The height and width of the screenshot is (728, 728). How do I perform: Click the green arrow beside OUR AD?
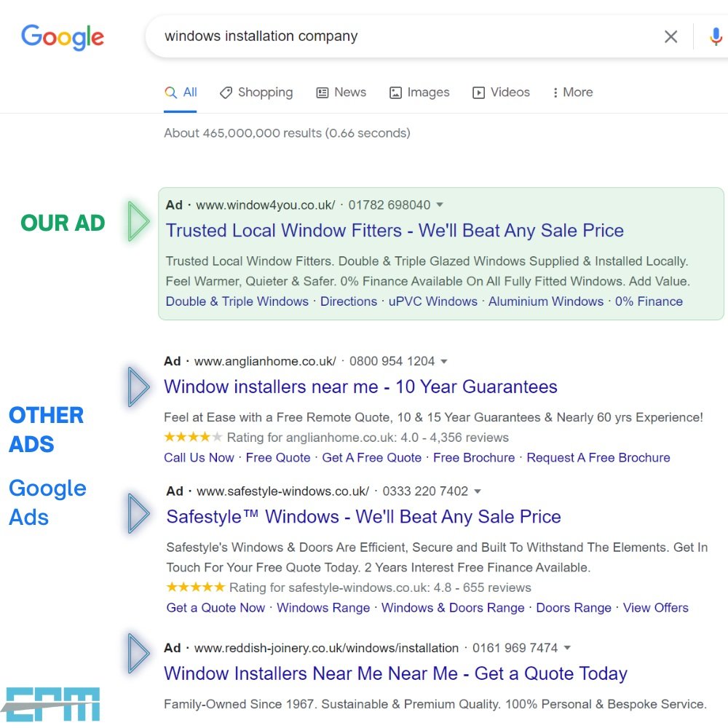click(138, 221)
